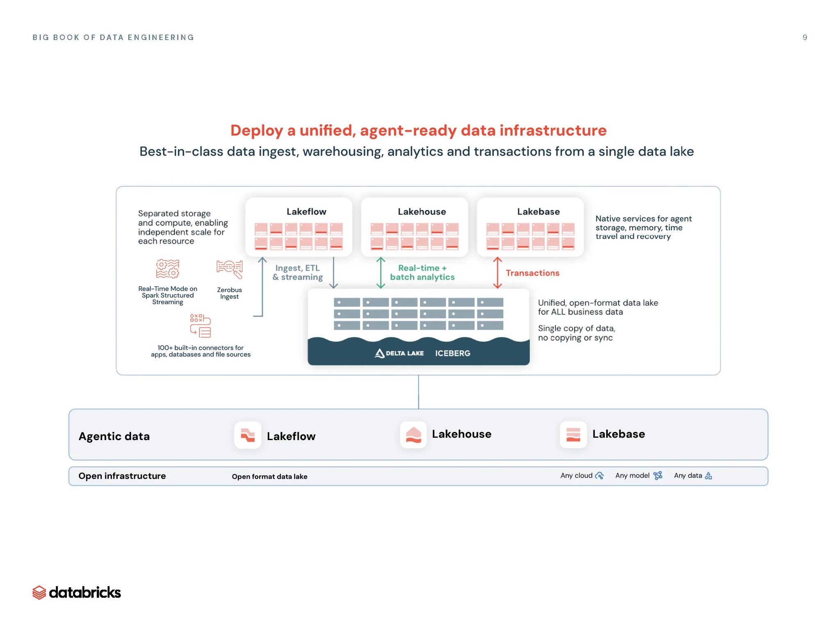Click the 'Lakebase' label in Agentic data row
This screenshot has height=630, width=840.
click(x=619, y=434)
